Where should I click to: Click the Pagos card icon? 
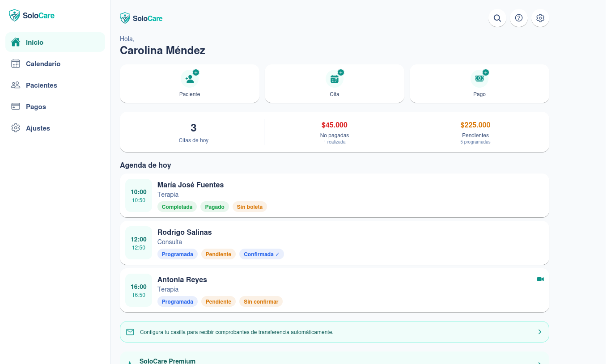[x=16, y=106]
